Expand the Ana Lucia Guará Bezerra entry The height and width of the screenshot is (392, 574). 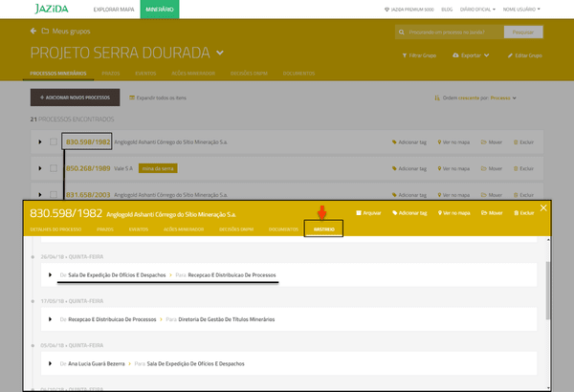[51, 363]
